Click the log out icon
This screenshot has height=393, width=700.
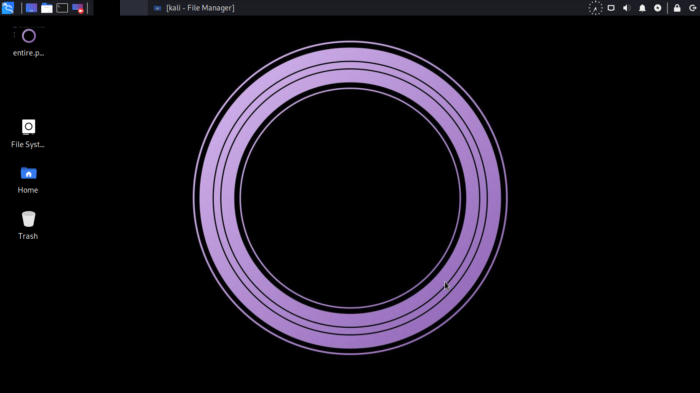coord(692,8)
